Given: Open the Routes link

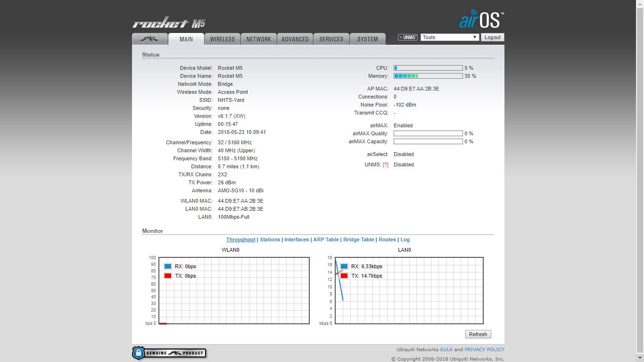Looking at the screenshot, I should point(388,239).
